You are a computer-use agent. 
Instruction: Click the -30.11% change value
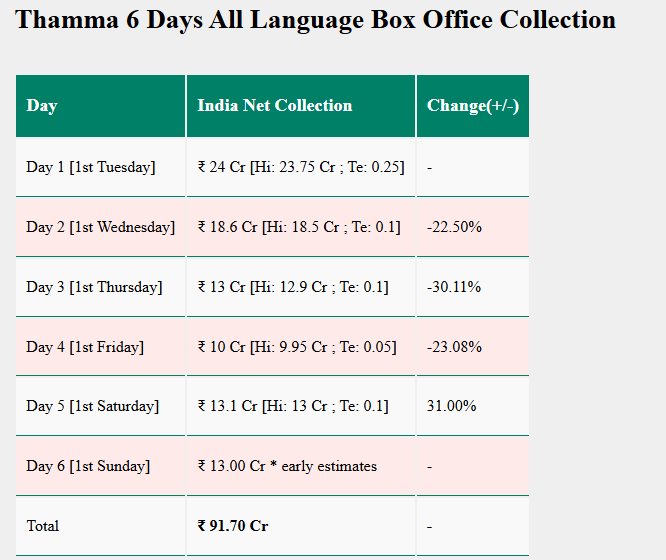click(453, 287)
